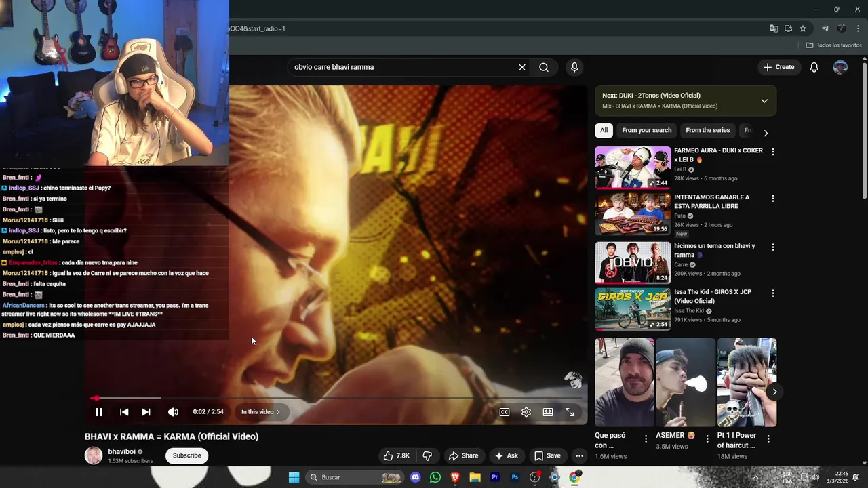This screenshot has width=868, height=488.
Task: Advance the Shorts shelf with next arrow
Action: pos(774,392)
